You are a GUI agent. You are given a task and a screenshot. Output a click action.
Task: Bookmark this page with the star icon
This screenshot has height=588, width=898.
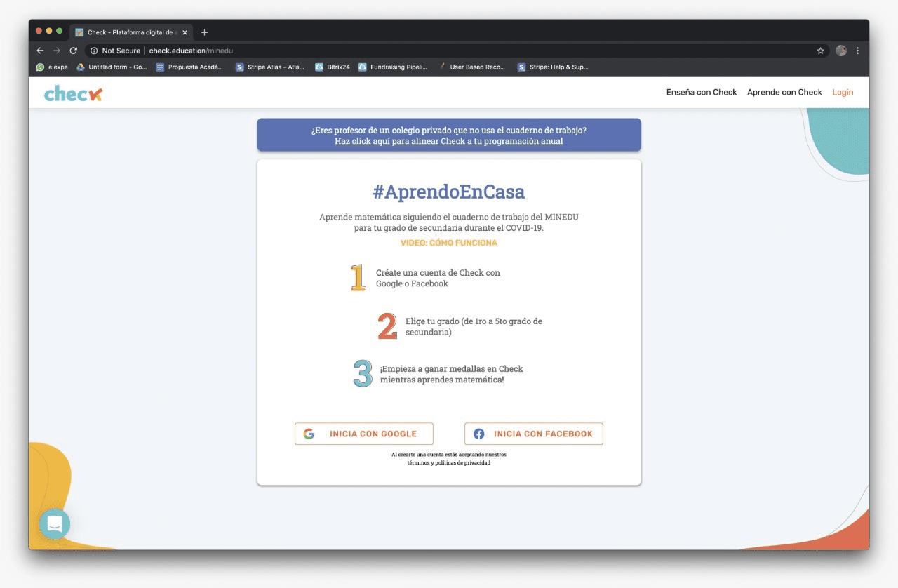[x=820, y=51]
